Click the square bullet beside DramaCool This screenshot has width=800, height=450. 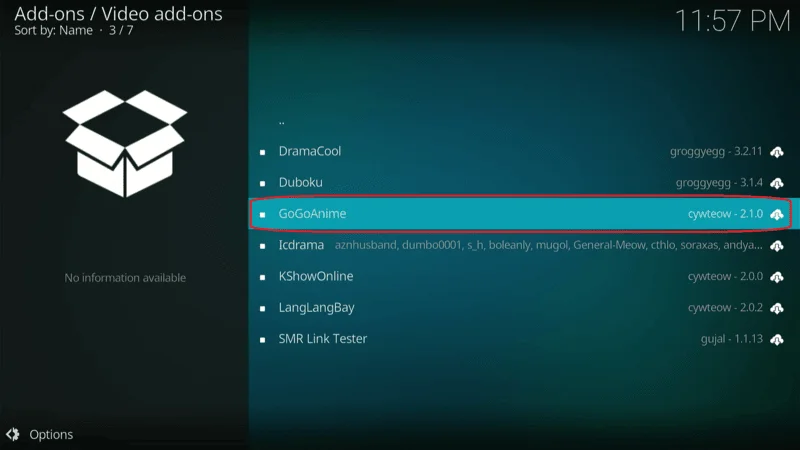[262, 152]
